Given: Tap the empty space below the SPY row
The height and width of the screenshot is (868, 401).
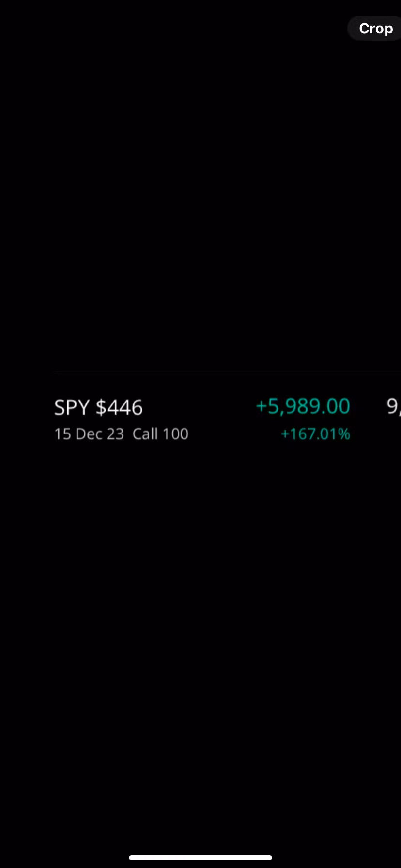Looking at the screenshot, I should [x=200, y=605].
